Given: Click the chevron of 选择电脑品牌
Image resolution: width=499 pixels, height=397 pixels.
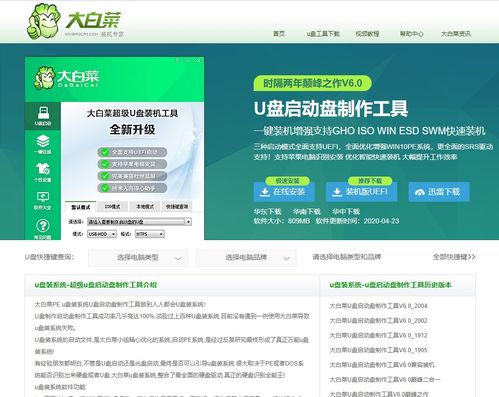Looking at the screenshot, I should tap(286, 259).
